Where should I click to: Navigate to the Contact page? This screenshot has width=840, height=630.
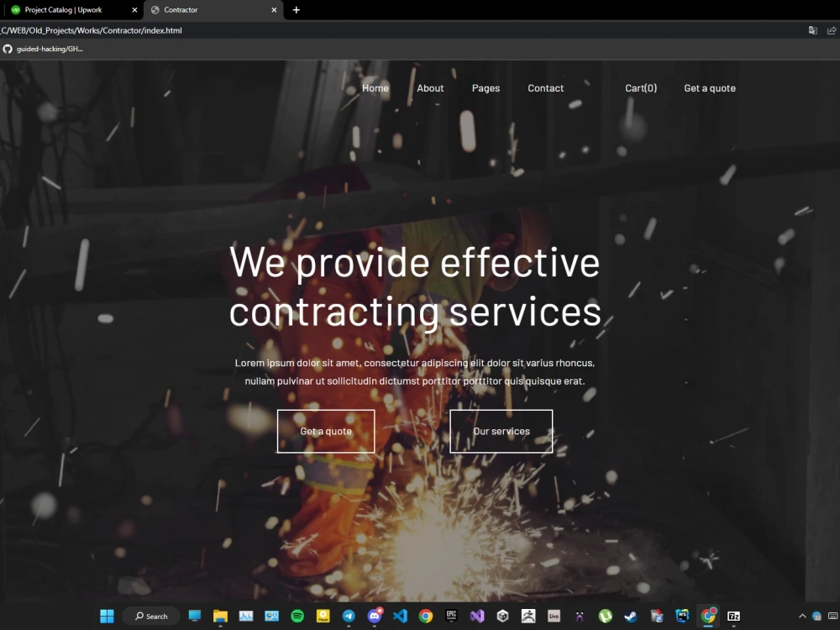(545, 88)
